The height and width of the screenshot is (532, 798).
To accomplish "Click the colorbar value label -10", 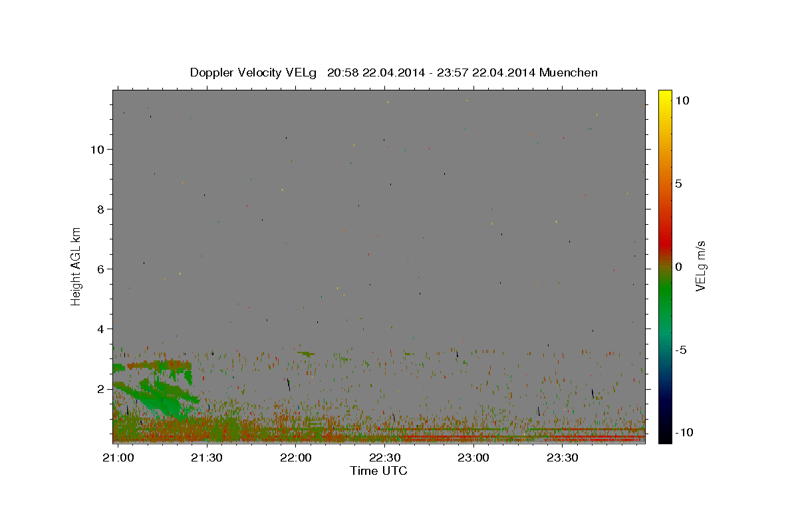I will point(684,433).
